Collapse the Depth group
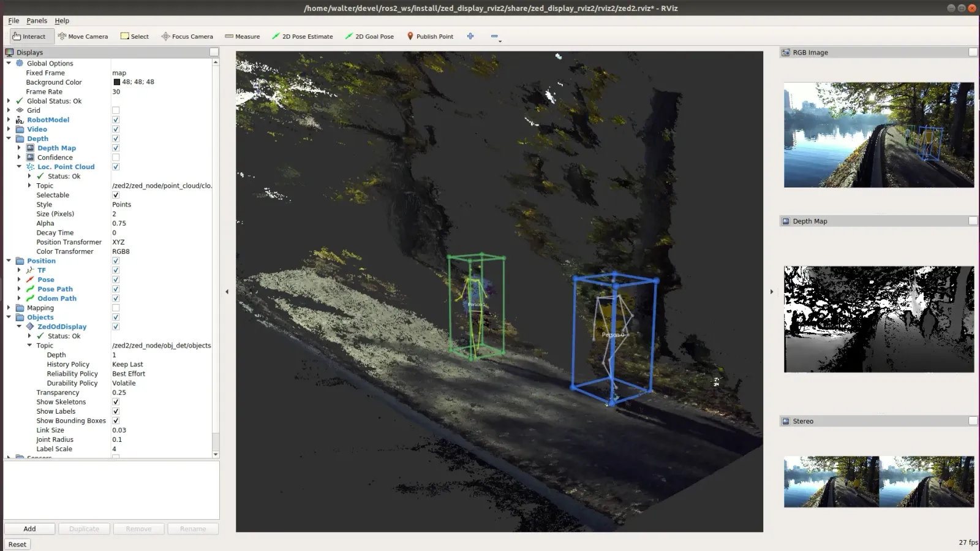 [x=9, y=139]
